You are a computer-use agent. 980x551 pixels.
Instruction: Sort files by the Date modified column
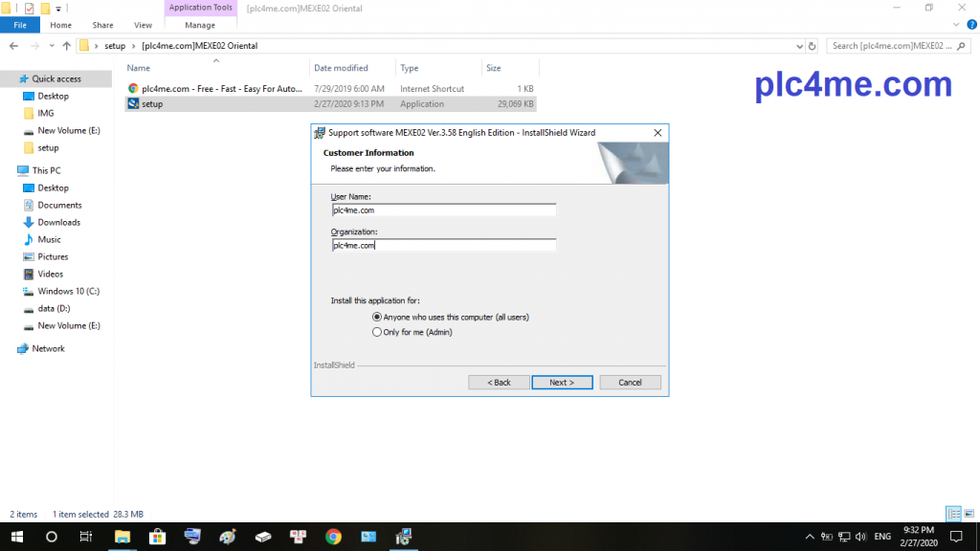[x=341, y=68]
